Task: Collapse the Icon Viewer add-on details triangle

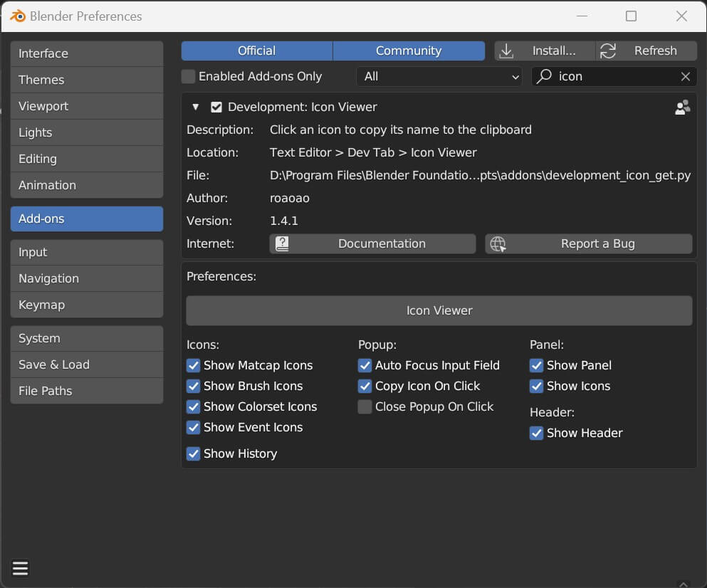Action: [196, 107]
